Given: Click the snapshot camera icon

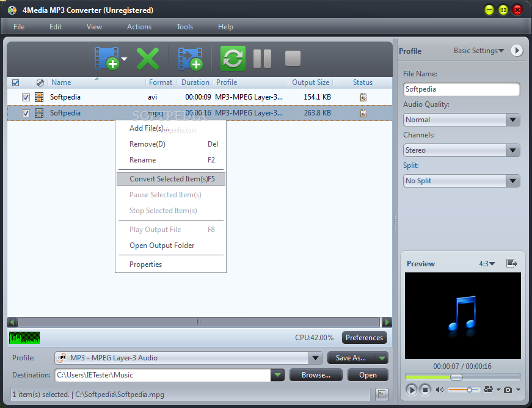Looking at the screenshot, I should click(508, 390).
